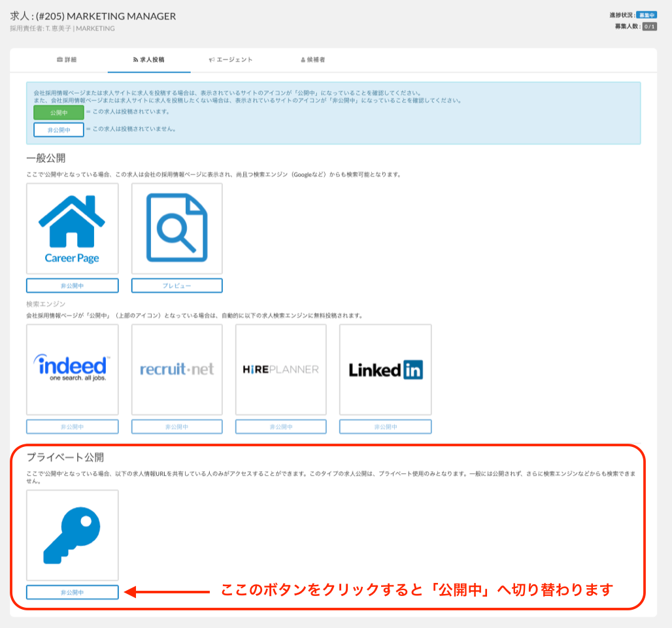Click the HirePlanner logo tile
This screenshot has height=628, width=672.
[280, 369]
